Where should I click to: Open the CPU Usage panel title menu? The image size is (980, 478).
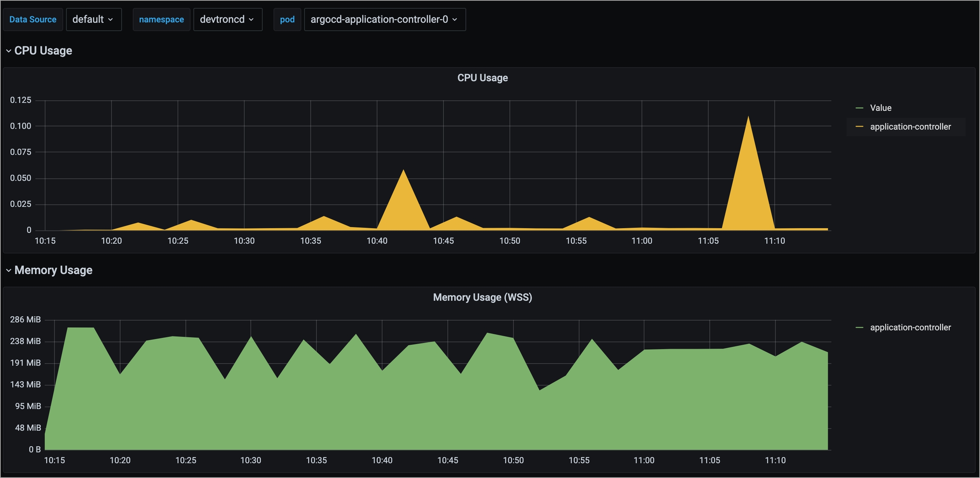(x=482, y=78)
